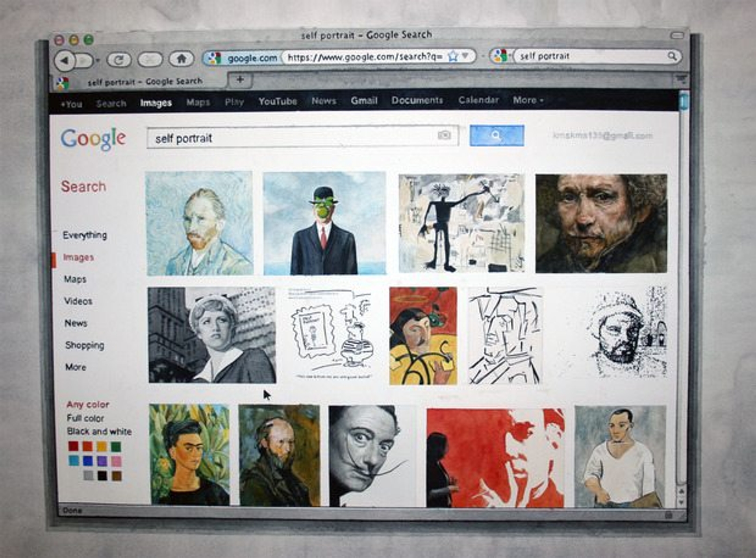Viewport: 756px width, 558px height.
Task: Click the Videos link in the sidebar
Action: [x=78, y=301]
